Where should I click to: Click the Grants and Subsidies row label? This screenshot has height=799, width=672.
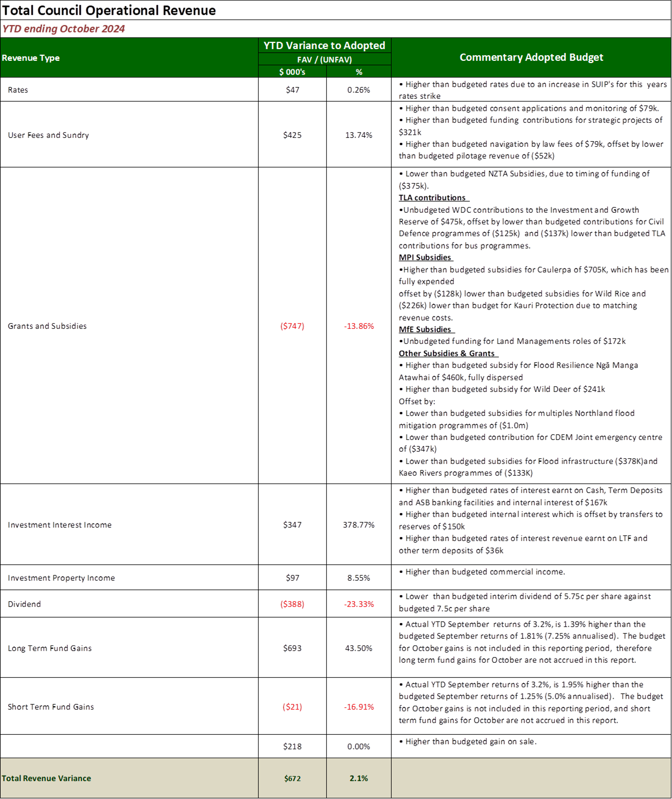pyautogui.click(x=47, y=326)
